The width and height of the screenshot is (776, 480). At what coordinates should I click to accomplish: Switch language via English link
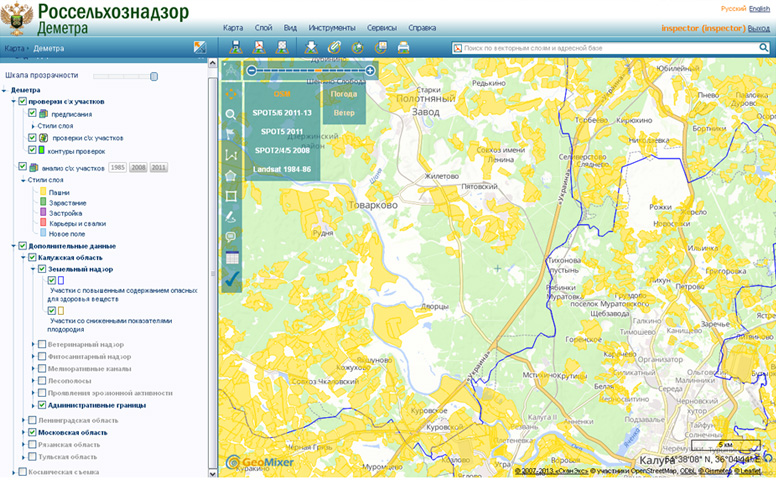(x=759, y=8)
